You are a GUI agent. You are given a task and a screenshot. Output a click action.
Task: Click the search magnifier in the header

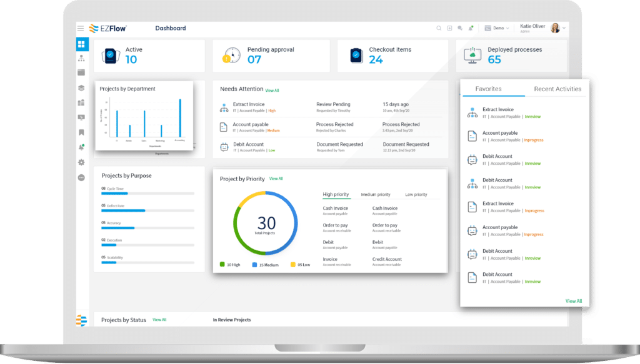pyautogui.click(x=439, y=28)
